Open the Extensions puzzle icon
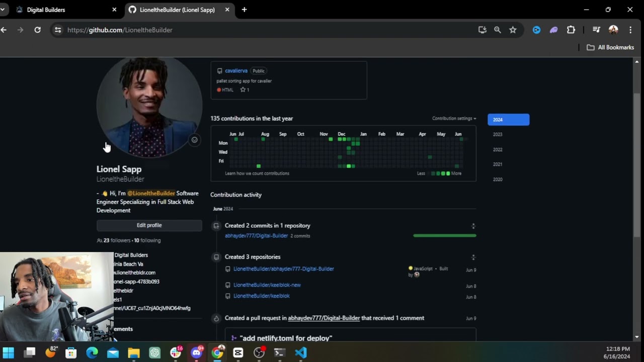Image resolution: width=644 pixels, height=362 pixels. tap(571, 30)
